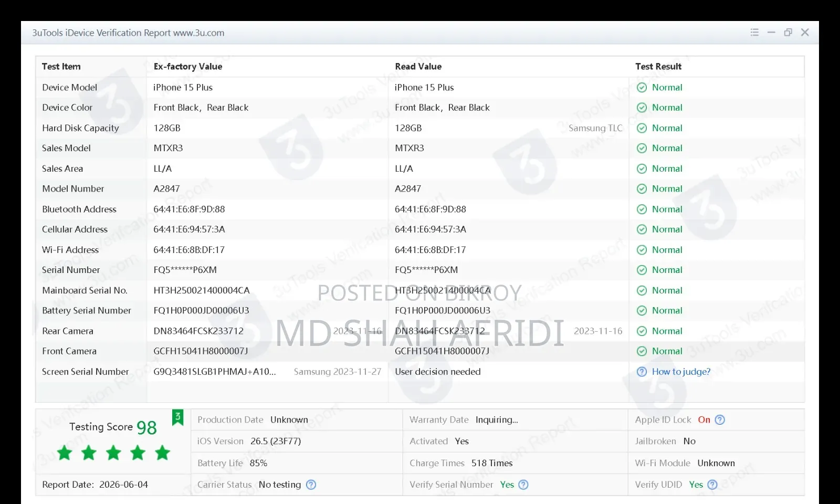Open the report menu list icon

pyautogui.click(x=754, y=33)
